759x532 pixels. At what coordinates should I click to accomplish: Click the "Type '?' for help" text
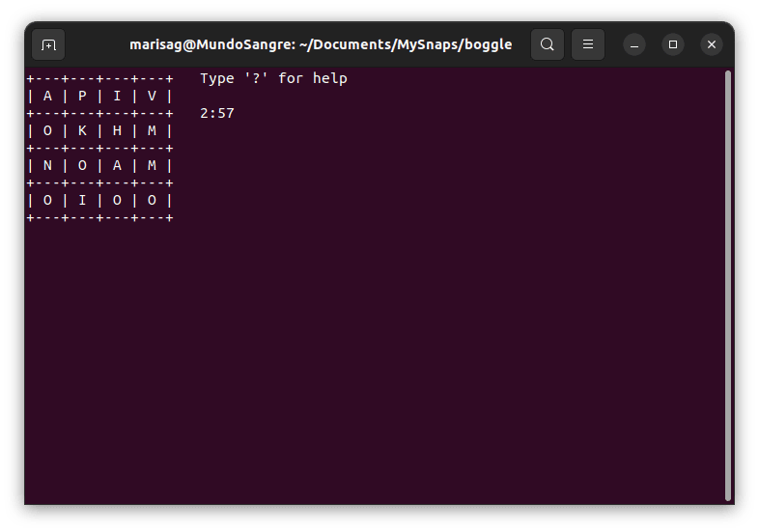pyautogui.click(x=273, y=78)
